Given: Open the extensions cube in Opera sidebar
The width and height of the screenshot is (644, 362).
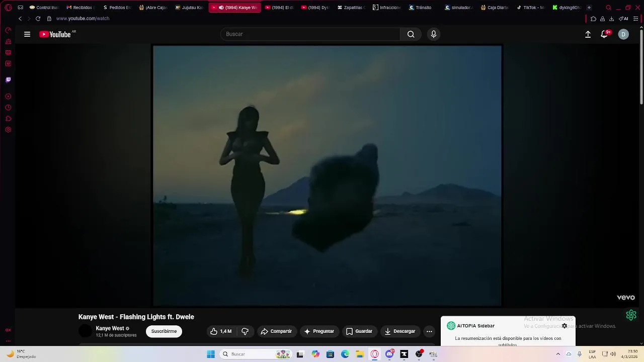Looking at the screenshot, I should [8, 119].
